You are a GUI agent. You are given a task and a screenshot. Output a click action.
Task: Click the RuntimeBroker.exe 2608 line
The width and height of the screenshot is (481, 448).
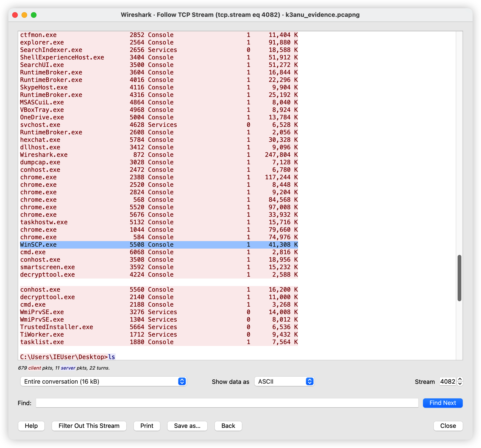point(159,132)
